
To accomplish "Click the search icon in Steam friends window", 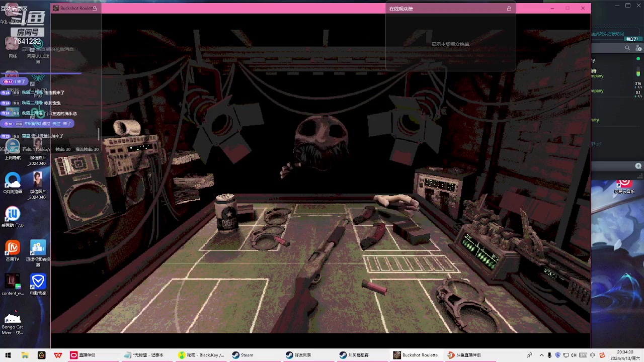I will pyautogui.click(x=627, y=48).
